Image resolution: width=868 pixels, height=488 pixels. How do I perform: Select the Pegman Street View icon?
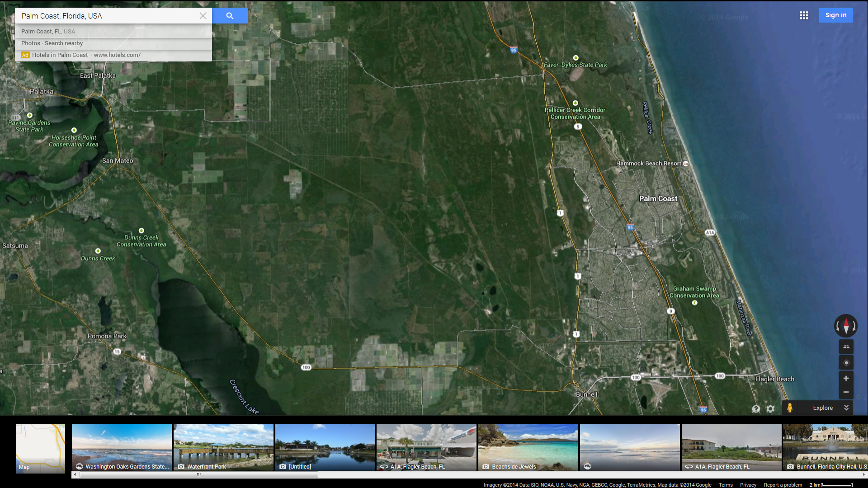790,408
